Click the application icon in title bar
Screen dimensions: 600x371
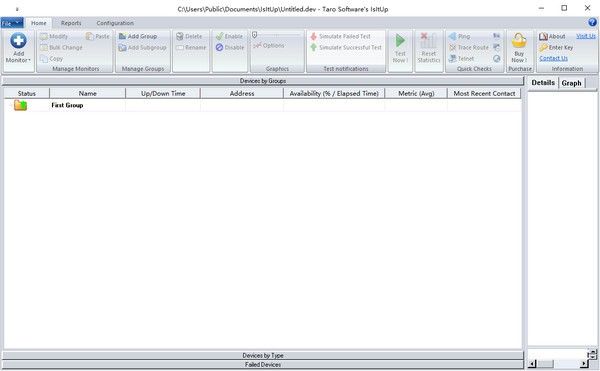pyautogui.click(x=17, y=9)
